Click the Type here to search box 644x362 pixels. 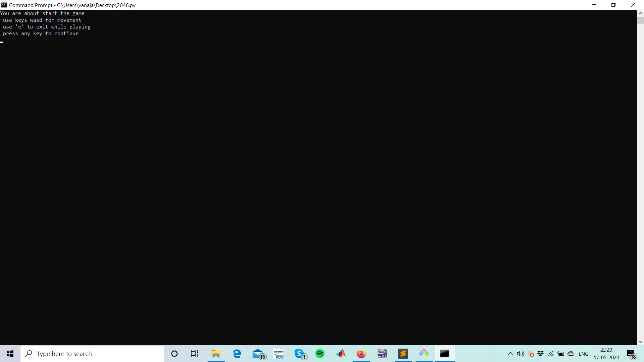point(92,354)
